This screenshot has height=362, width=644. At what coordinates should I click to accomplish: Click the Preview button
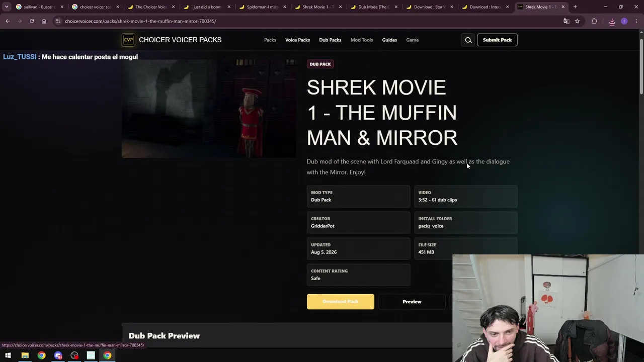412,302
